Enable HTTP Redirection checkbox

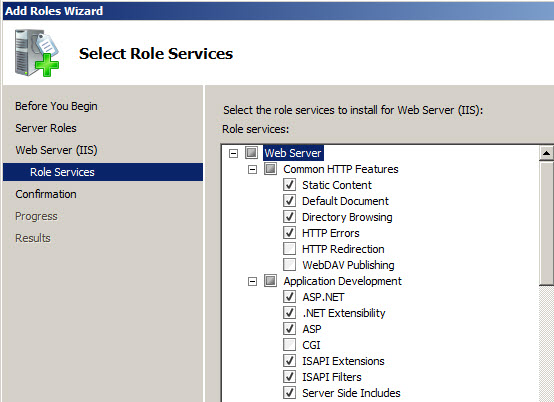click(x=289, y=249)
